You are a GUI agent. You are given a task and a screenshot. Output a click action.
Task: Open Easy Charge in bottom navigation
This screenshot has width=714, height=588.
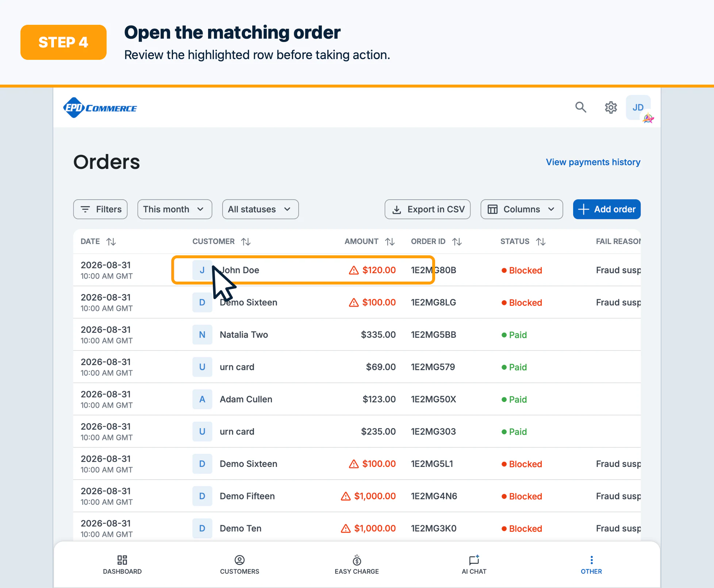357,565
